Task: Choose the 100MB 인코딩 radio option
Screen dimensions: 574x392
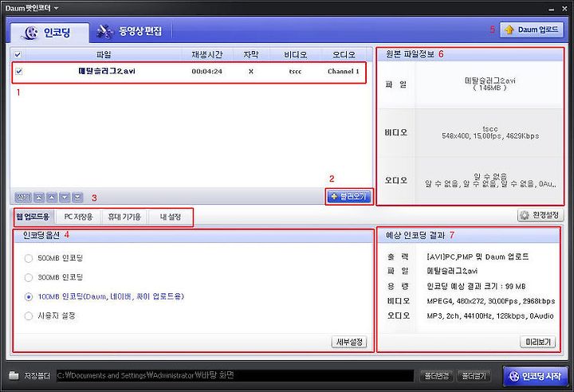Action: tap(29, 297)
